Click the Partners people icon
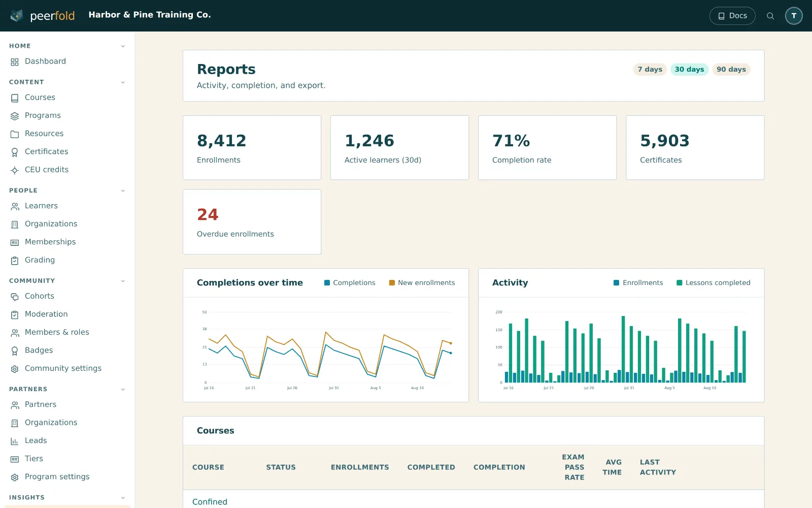The height and width of the screenshot is (508, 812). point(15,404)
